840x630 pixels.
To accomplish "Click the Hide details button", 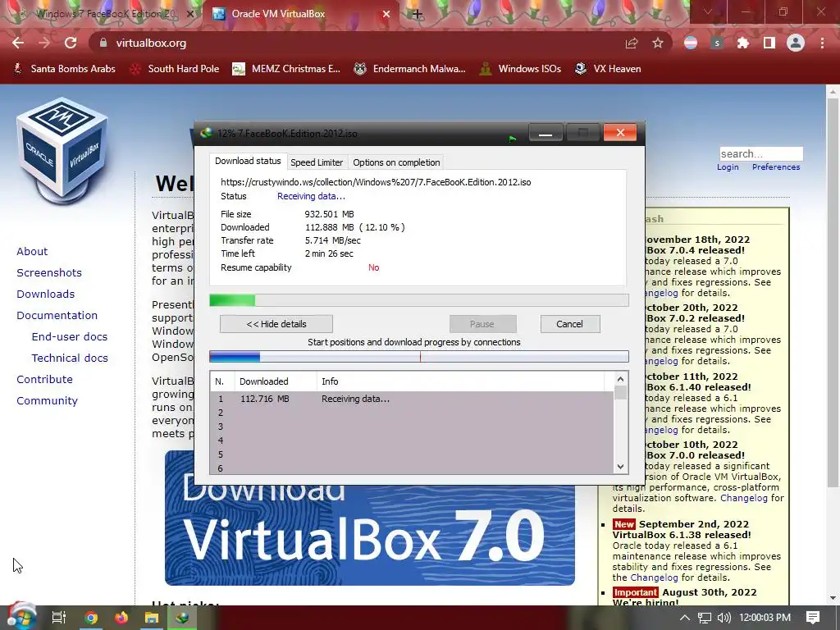I will (276, 324).
